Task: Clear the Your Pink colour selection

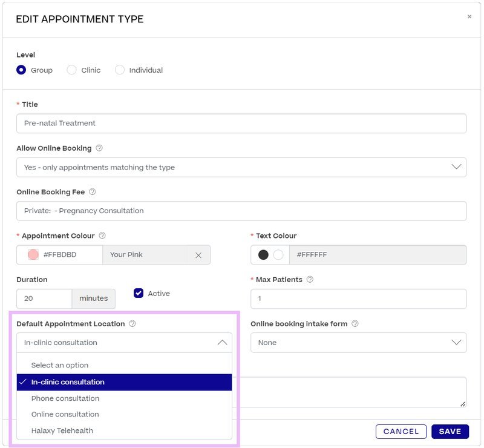Action: (198, 255)
